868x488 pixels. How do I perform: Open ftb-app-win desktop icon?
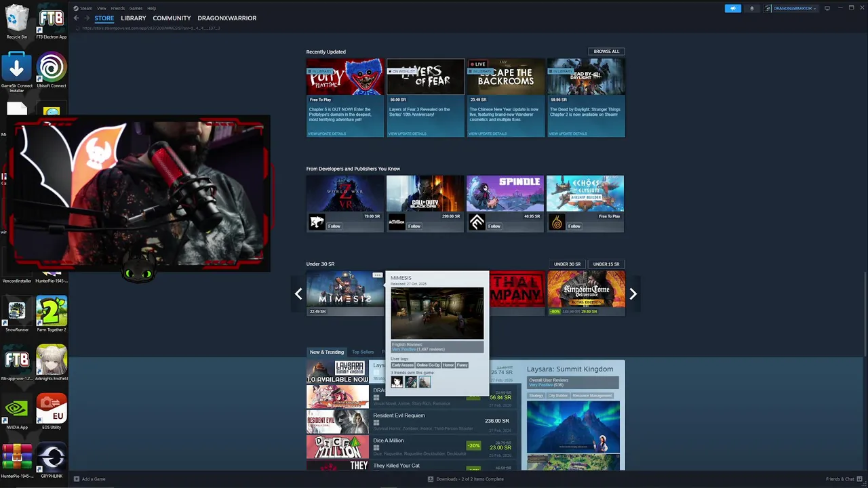tap(17, 363)
